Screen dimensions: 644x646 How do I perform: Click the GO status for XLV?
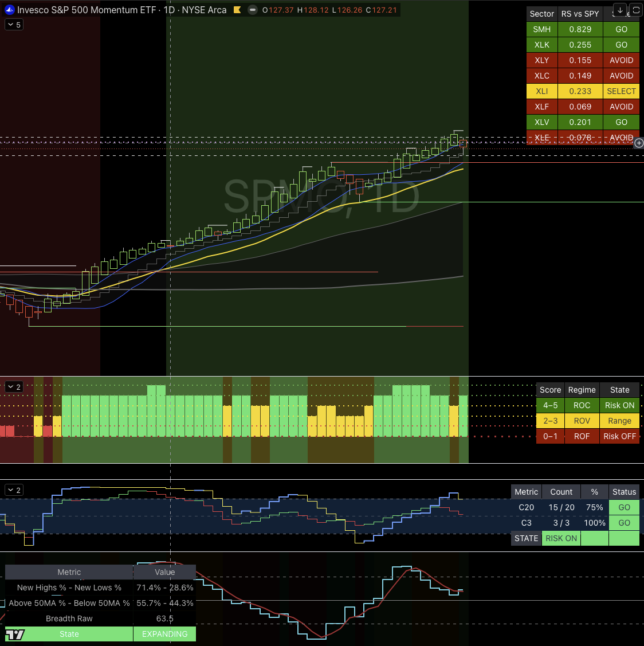(621, 122)
